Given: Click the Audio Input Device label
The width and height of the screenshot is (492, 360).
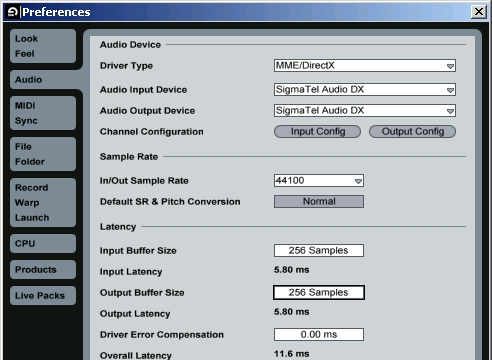Looking at the screenshot, I should pos(143,90).
